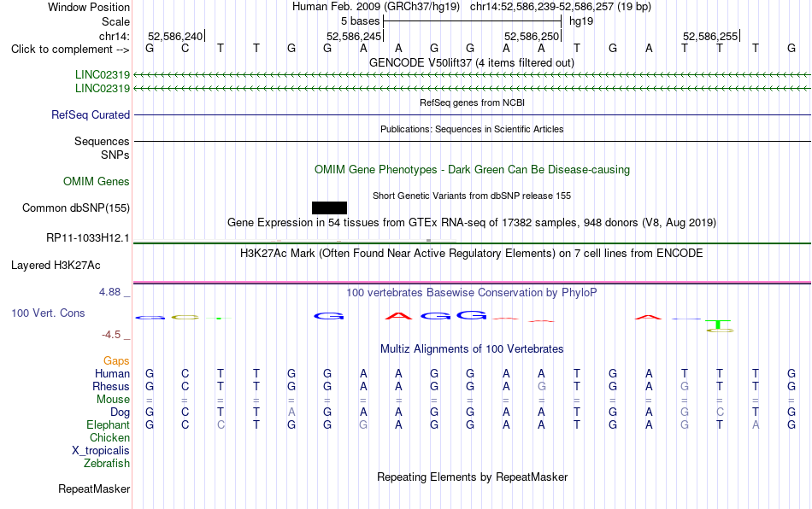Click the Dog species label
Screen dimensions: 812x509
coord(120,412)
